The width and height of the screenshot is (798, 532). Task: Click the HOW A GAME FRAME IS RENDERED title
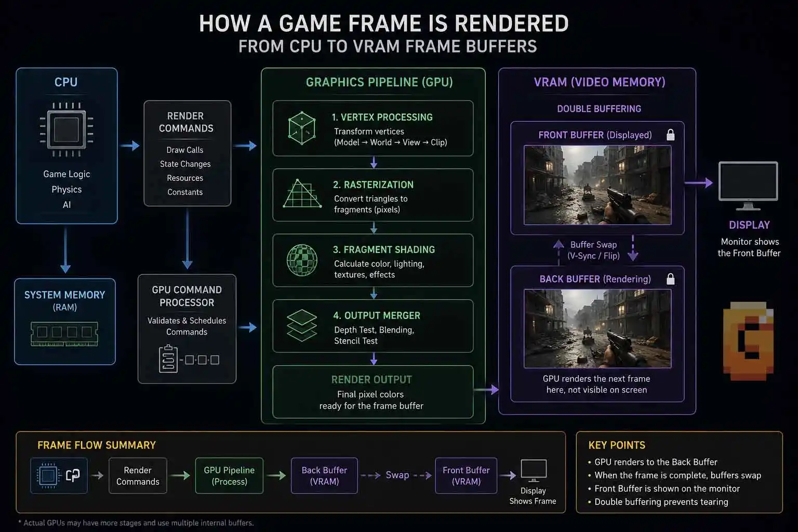384,24
